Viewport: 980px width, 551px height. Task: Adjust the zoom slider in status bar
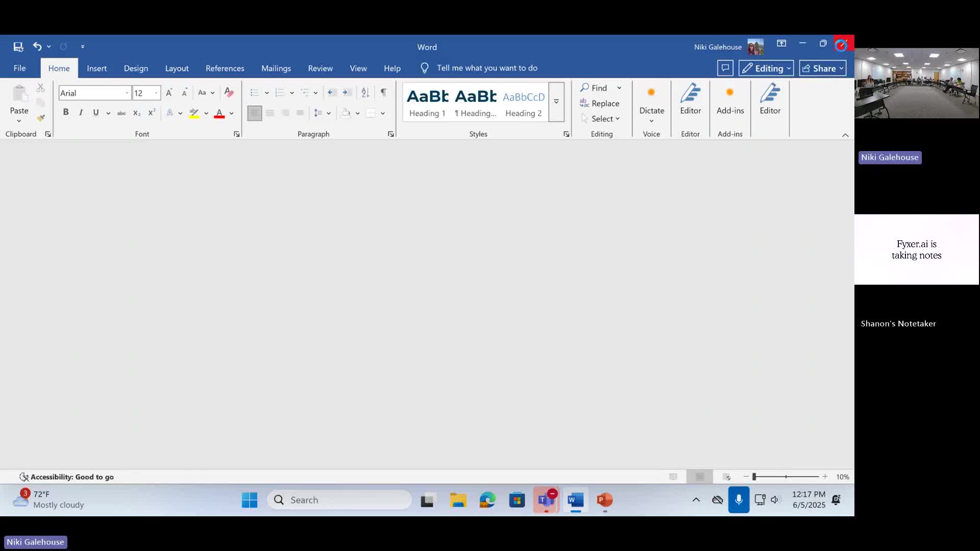(x=754, y=477)
